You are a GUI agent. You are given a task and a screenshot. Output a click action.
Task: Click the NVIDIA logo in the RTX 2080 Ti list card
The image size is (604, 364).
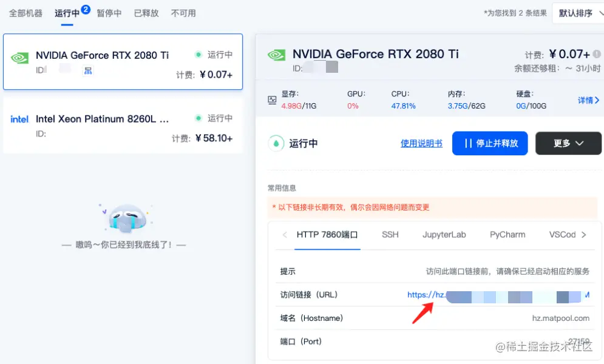pos(19,58)
